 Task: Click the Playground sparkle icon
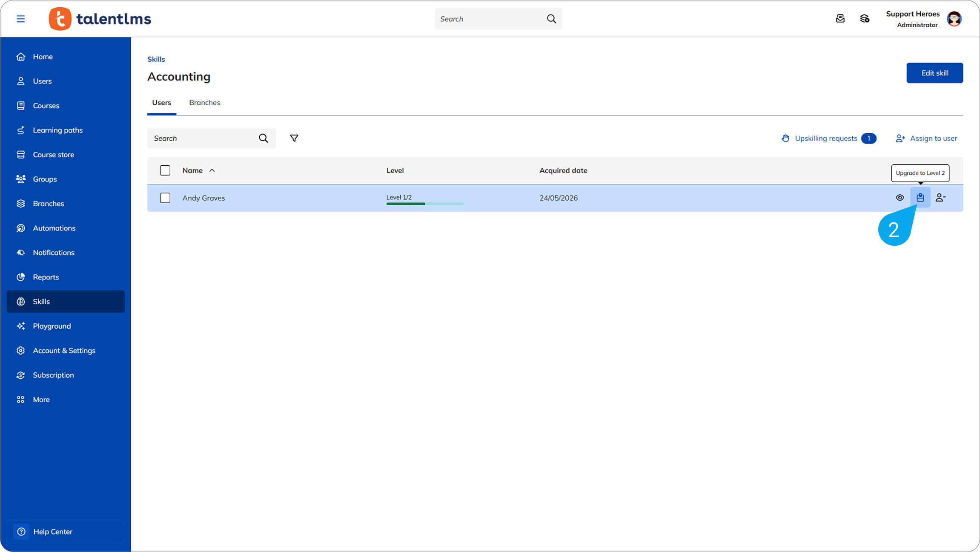point(21,326)
